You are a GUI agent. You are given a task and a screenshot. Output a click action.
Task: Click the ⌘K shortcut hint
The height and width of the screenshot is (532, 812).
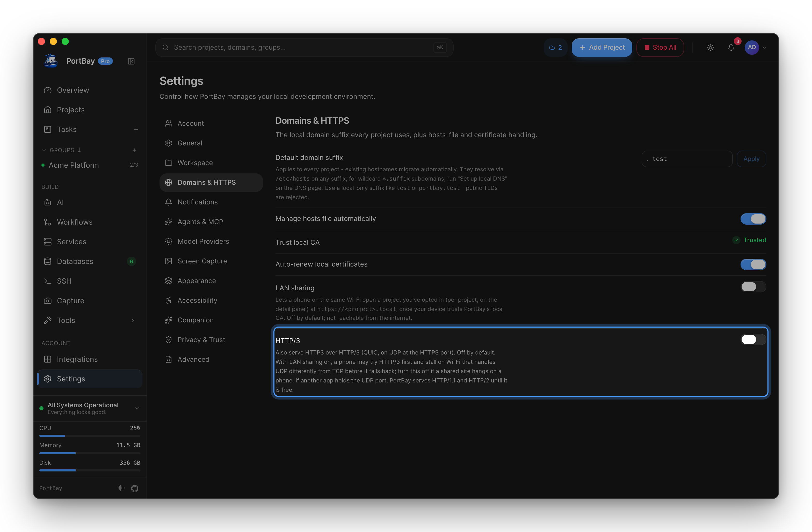(440, 48)
